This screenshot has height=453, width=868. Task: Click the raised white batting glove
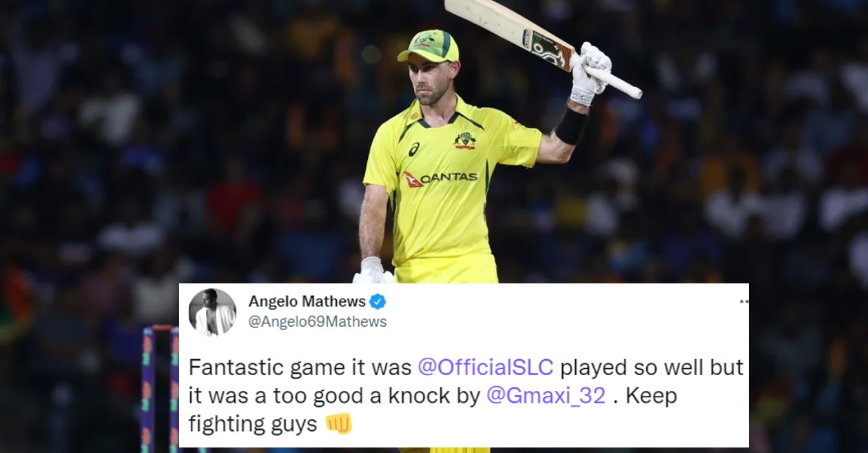[590, 72]
